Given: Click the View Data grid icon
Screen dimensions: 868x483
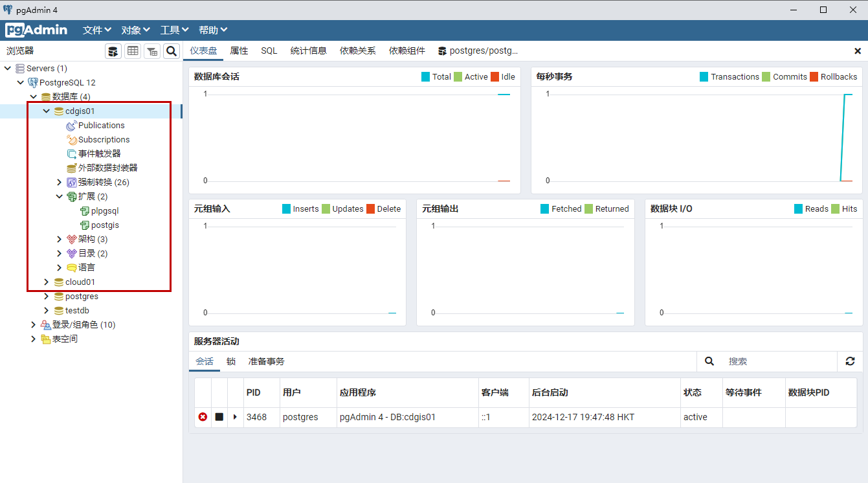Looking at the screenshot, I should pos(133,51).
